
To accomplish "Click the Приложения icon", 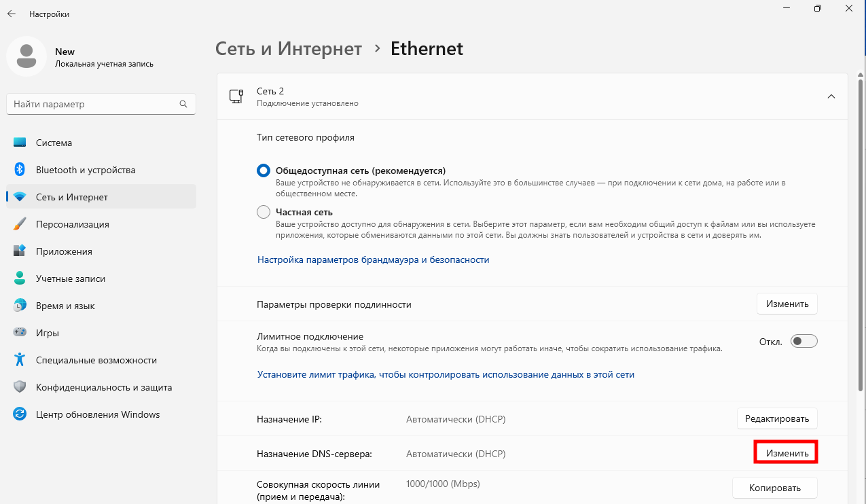I will click(x=20, y=251).
